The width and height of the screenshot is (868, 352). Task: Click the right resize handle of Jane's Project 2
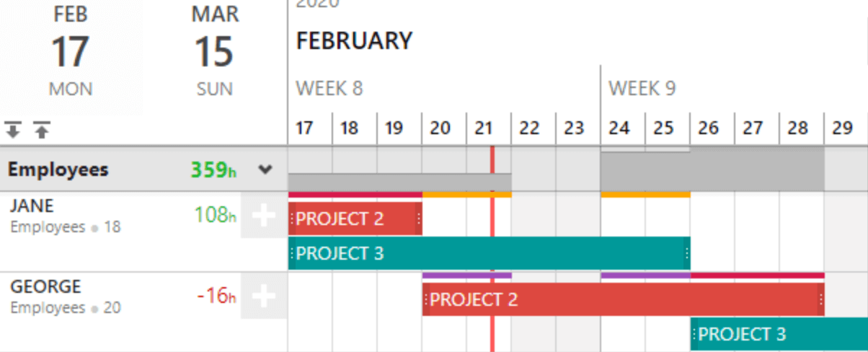click(x=419, y=219)
